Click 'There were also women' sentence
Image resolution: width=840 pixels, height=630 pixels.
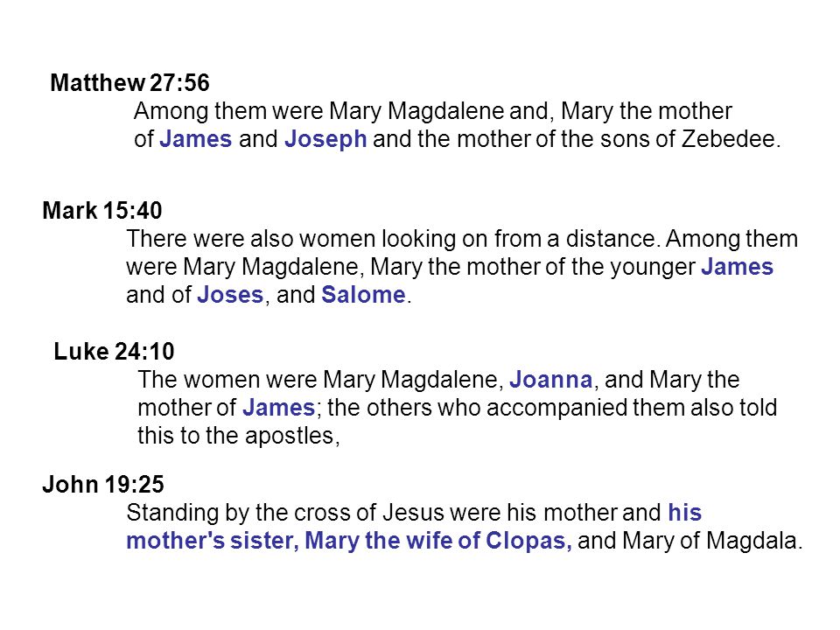tap(391, 239)
